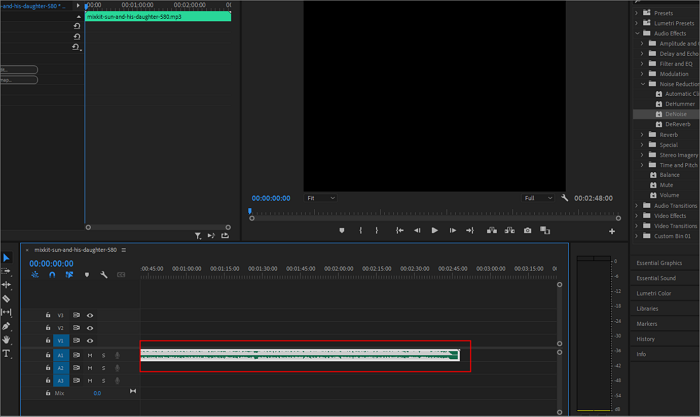The width and height of the screenshot is (700, 417).
Task: Toggle Linked Selection in timeline
Action: (69, 275)
